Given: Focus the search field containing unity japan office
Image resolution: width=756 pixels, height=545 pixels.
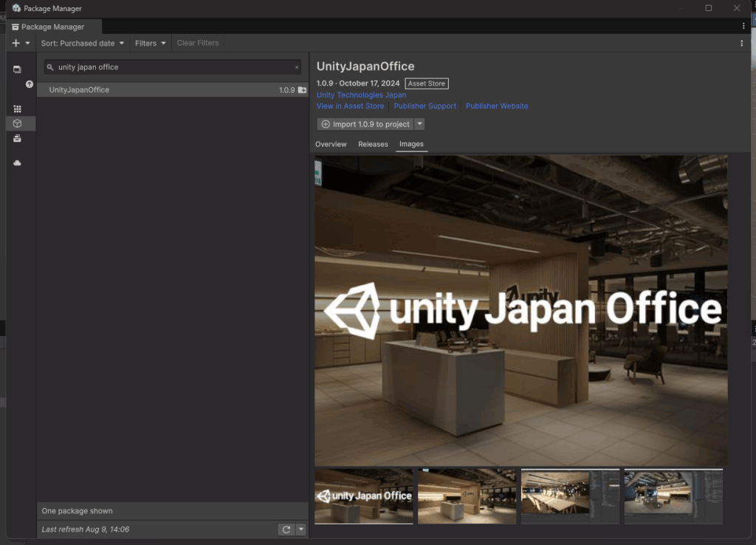Looking at the screenshot, I should 172,67.
